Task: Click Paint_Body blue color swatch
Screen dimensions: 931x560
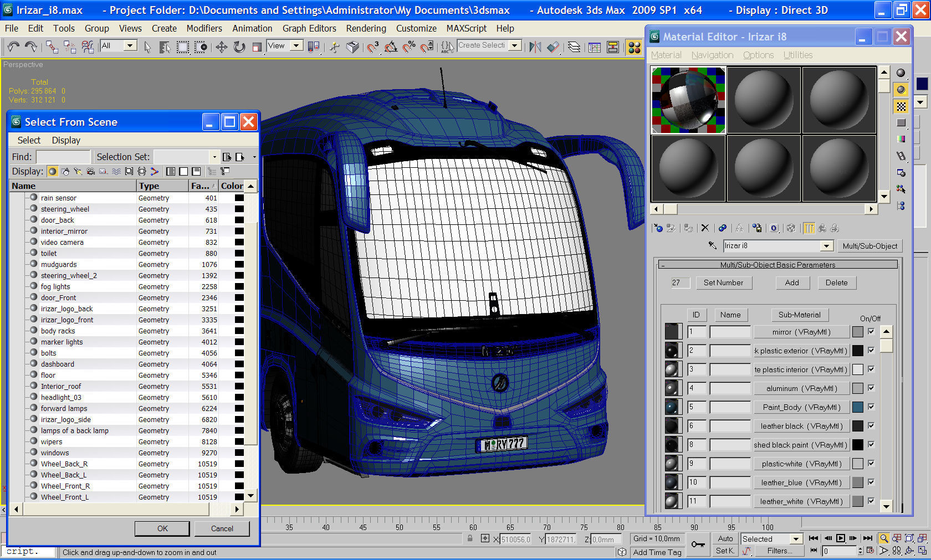Action: 858,407
